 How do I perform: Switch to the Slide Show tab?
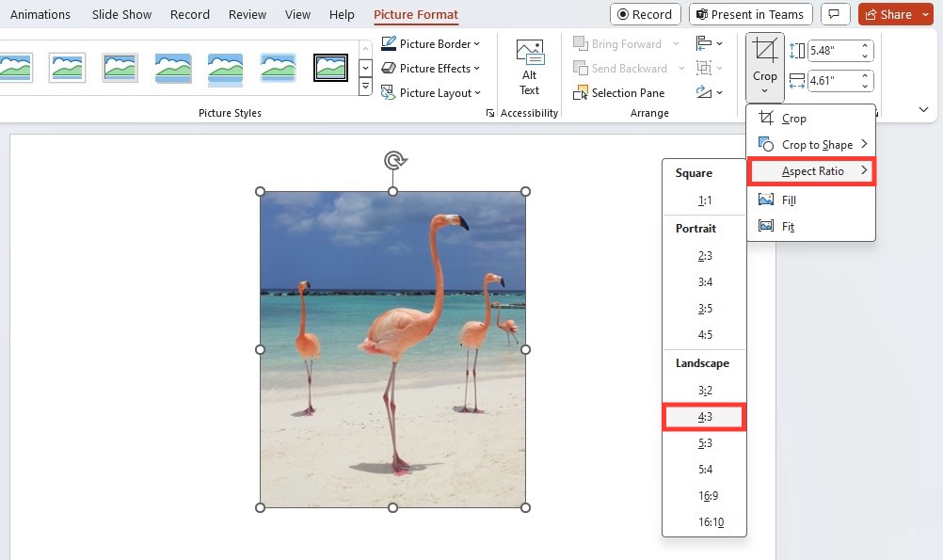(121, 14)
